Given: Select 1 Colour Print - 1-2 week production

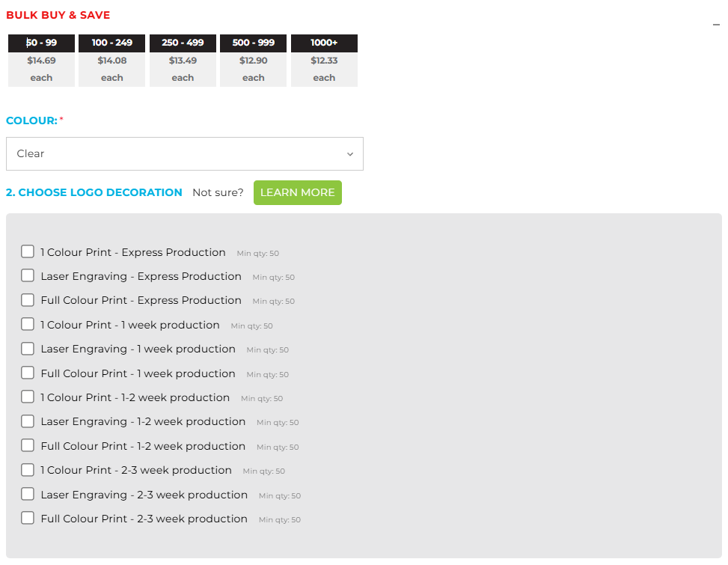Looking at the screenshot, I should point(28,397).
